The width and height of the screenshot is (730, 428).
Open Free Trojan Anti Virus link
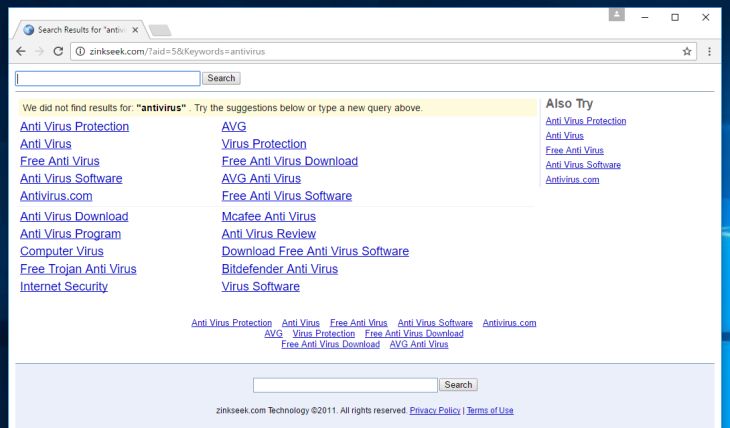click(x=78, y=269)
